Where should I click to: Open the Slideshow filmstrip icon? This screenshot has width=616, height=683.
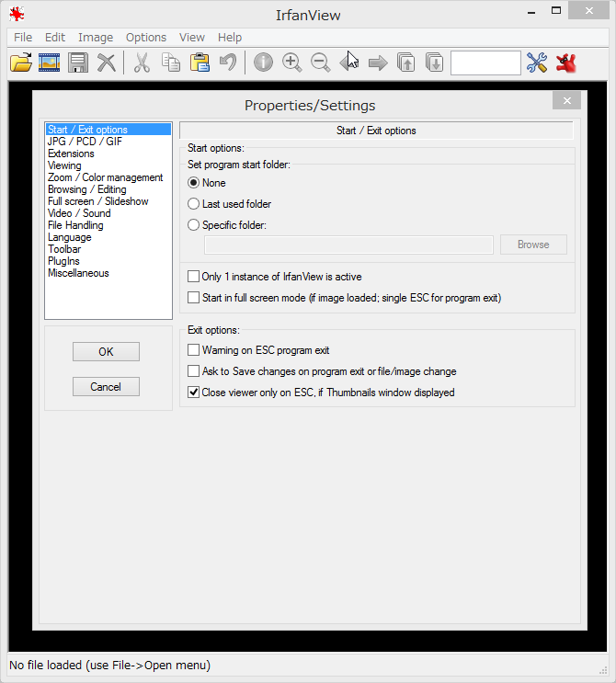(x=50, y=63)
